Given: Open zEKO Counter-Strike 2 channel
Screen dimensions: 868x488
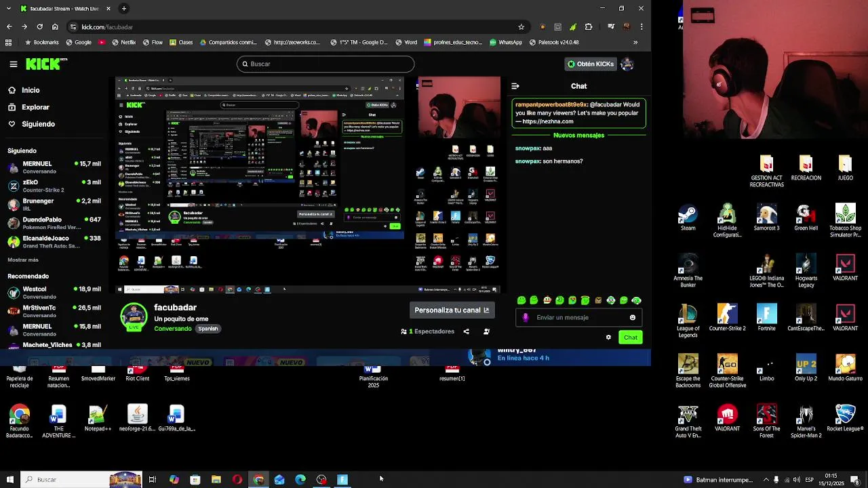Looking at the screenshot, I should pos(54,186).
